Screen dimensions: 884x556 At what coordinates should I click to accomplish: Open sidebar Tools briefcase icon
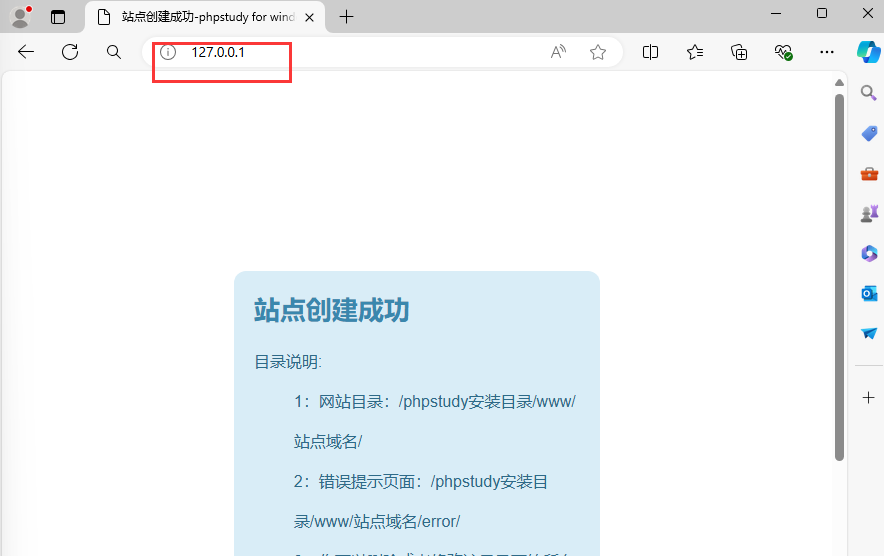[869, 174]
